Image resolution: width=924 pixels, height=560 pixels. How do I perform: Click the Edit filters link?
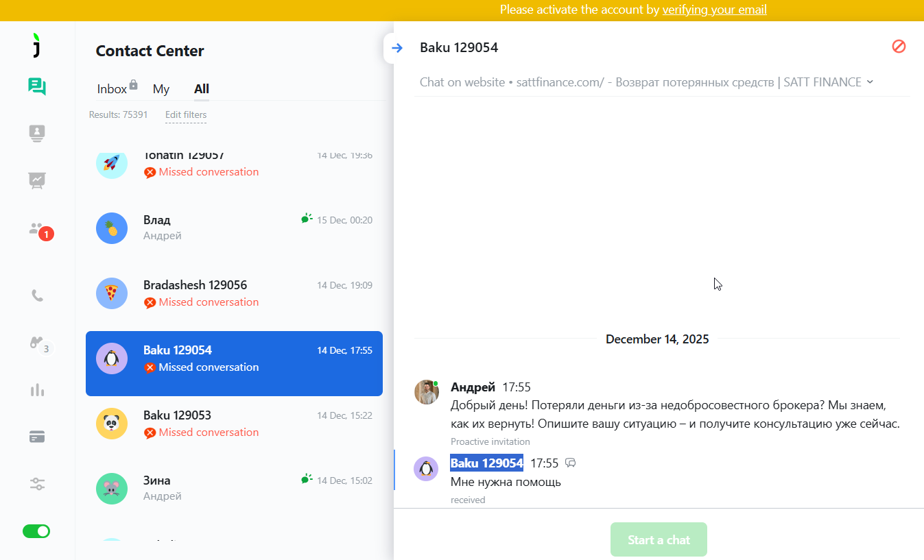click(186, 115)
